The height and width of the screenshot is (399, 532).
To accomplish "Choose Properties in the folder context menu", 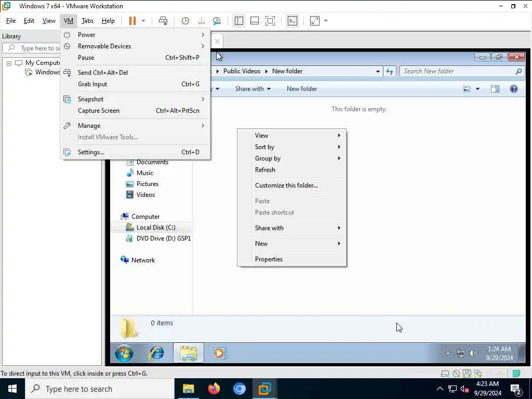I will point(292,259).
